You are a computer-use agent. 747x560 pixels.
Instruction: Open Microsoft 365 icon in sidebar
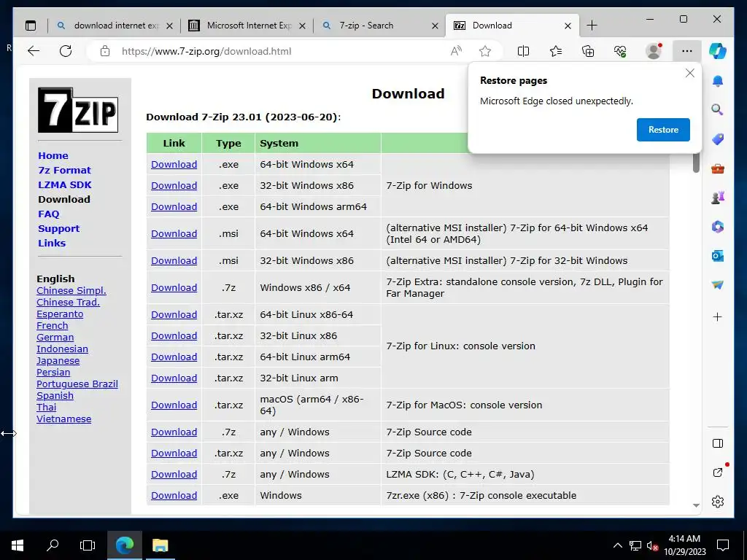[718, 227]
